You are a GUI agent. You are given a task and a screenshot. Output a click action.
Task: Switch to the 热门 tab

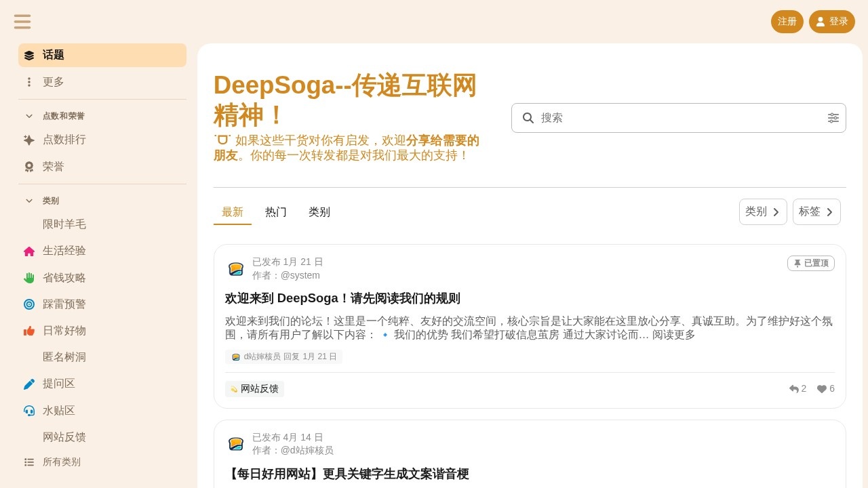[x=275, y=212]
